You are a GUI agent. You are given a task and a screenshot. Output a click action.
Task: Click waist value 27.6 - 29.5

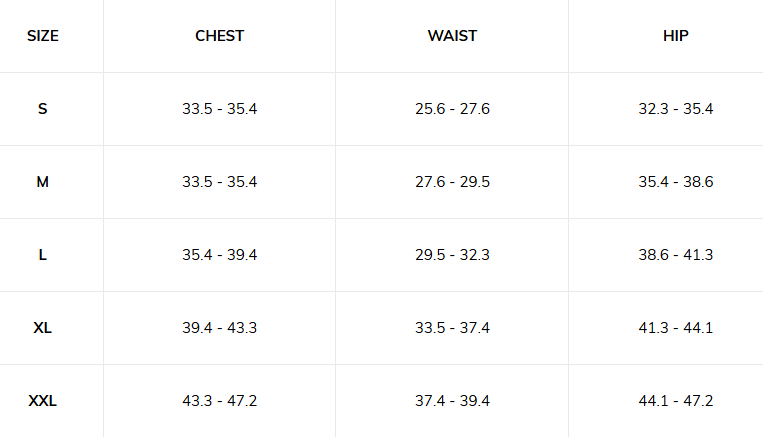point(452,182)
